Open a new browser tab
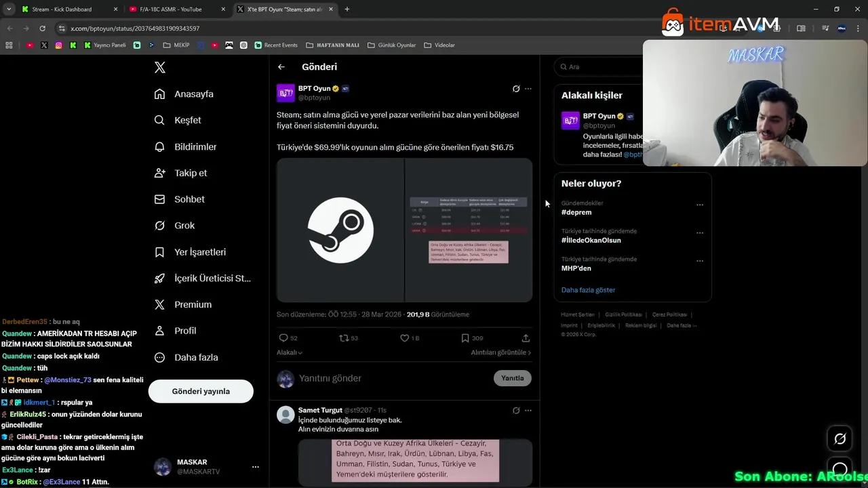This screenshot has width=868, height=488. pyautogui.click(x=347, y=9)
